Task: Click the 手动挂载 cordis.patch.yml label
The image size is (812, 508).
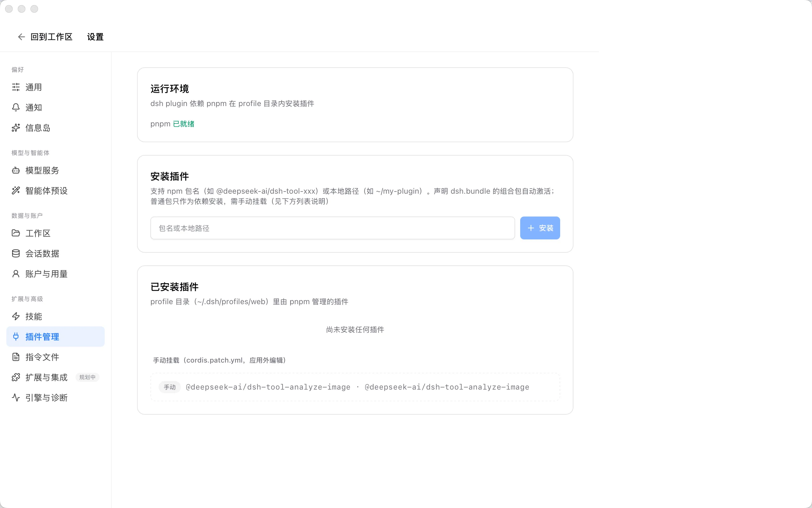Action: 219,360
